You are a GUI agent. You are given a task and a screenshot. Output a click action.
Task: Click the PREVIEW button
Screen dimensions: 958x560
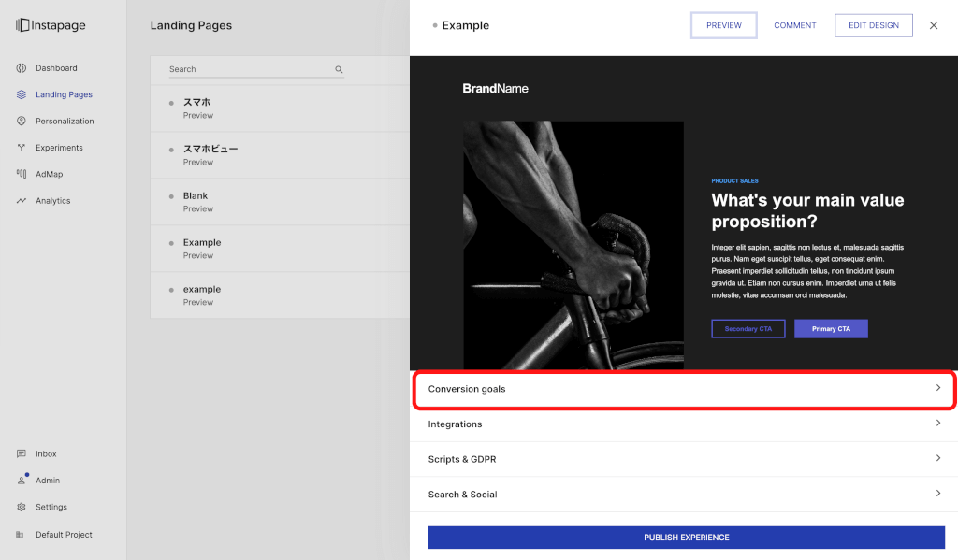tap(723, 25)
